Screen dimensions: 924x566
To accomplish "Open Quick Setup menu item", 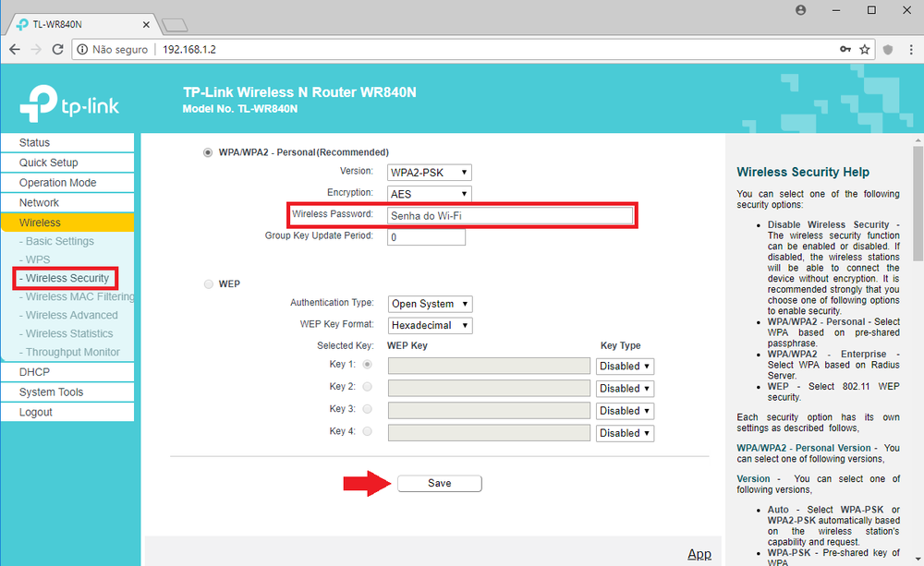I will (67, 163).
